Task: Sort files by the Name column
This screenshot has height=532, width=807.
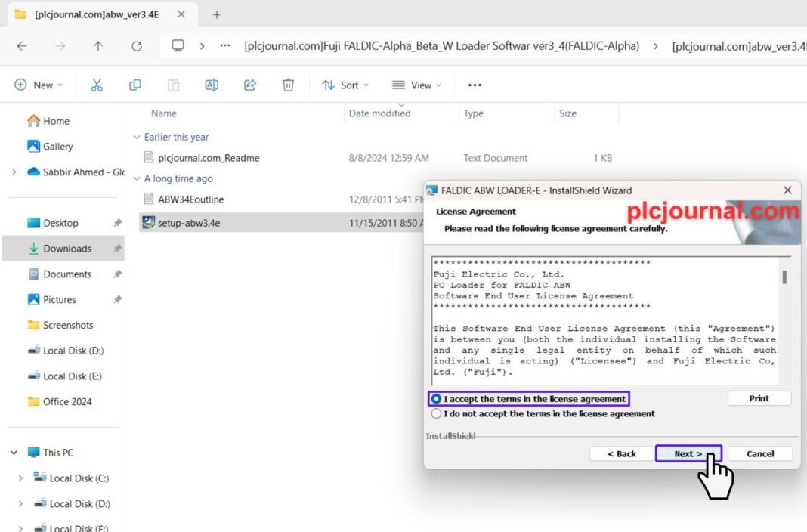Action: pos(164,113)
